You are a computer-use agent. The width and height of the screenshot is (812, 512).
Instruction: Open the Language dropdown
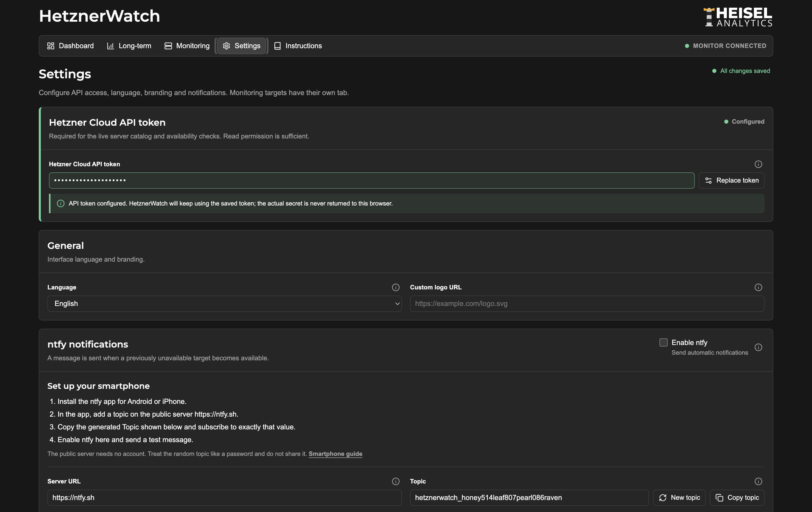[225, 304]
